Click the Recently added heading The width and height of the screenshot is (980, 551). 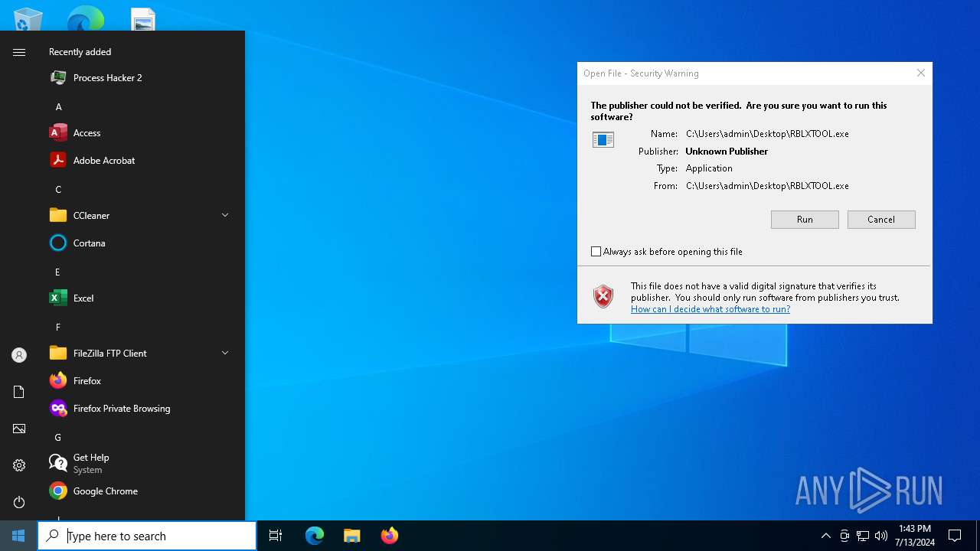pos(80,52)
